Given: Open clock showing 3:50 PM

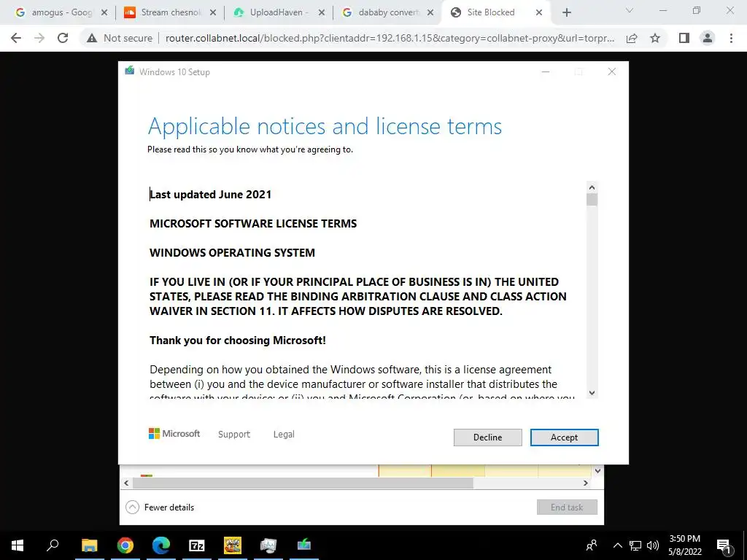Looking at the screenshot, I should click(684, 545).
